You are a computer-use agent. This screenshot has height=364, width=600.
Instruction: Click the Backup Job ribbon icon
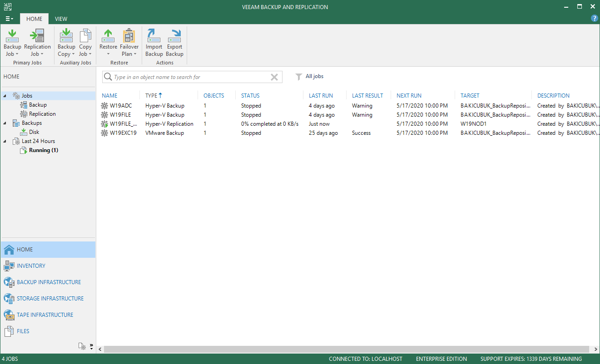tap(12, 35)
